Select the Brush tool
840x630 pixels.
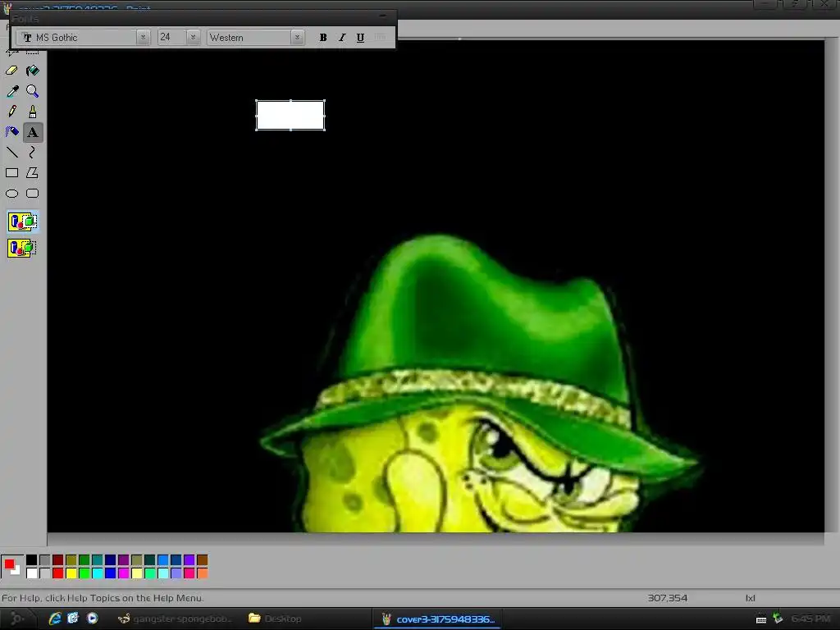(33, 112)
